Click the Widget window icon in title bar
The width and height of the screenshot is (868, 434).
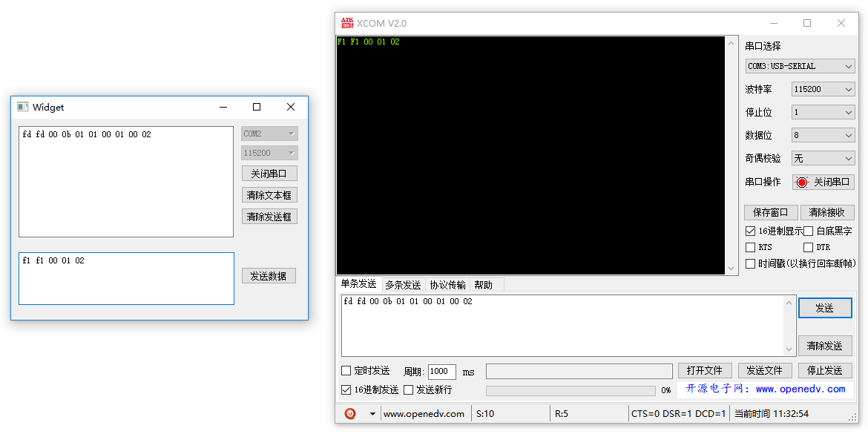[22, 107]
